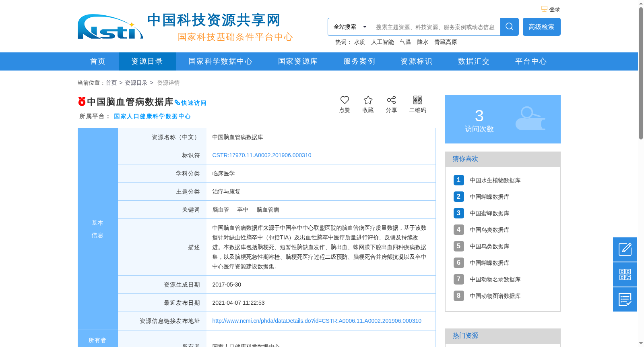Screen dimensions: 644x347
Task: Click the star 收藏 favorite icon
Action: (x=368, y=100)
